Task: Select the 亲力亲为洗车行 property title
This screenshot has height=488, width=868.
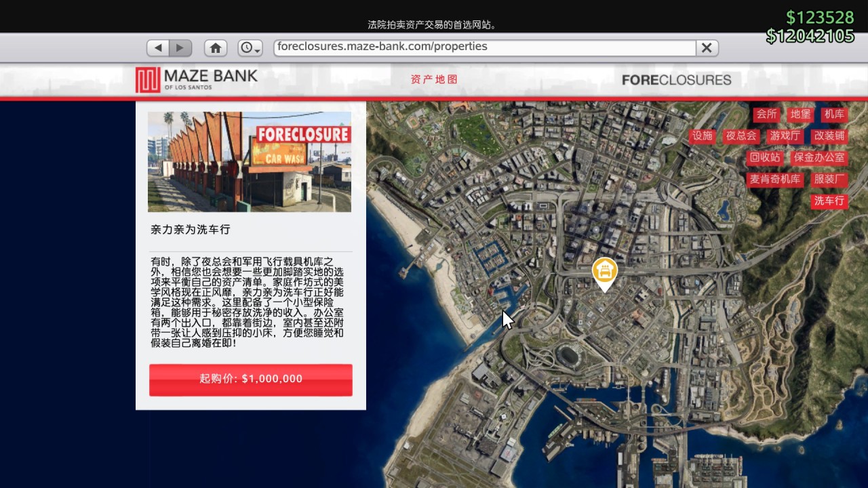Action: (x=191, y=230)
